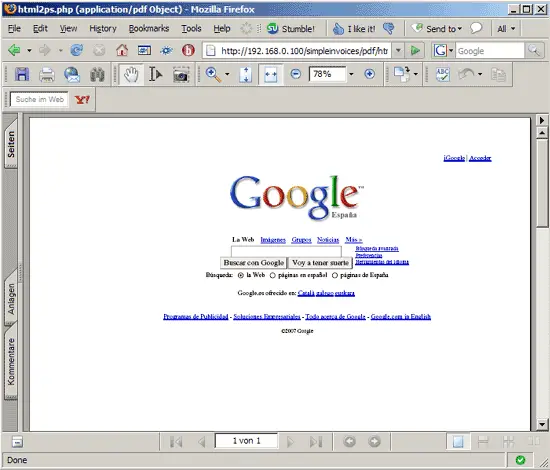Run ABC spell check icon

coord(443,74)
